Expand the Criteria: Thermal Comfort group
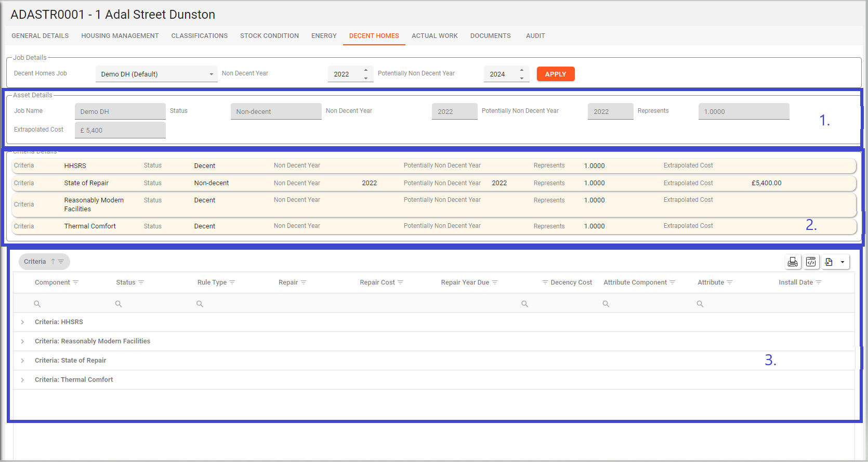The image size is (868, 462). pyautogui.click(x=22, y=380)
